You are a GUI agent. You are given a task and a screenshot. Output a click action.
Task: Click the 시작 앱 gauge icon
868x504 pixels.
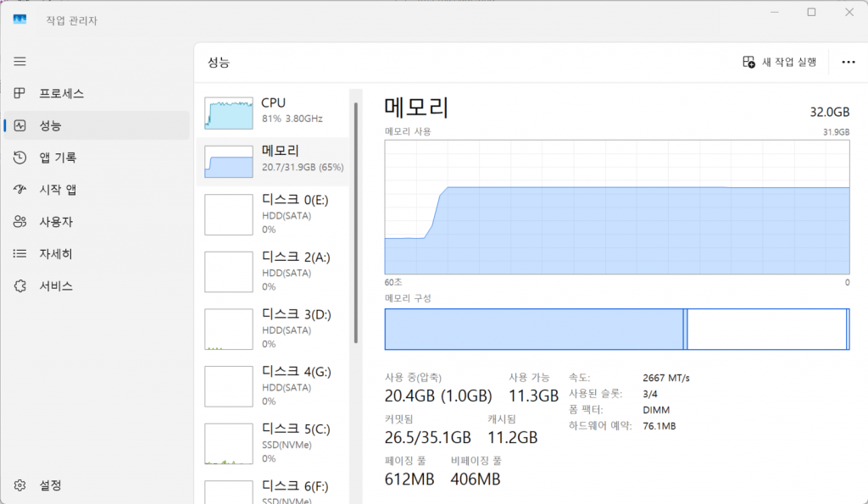[20, 190]
